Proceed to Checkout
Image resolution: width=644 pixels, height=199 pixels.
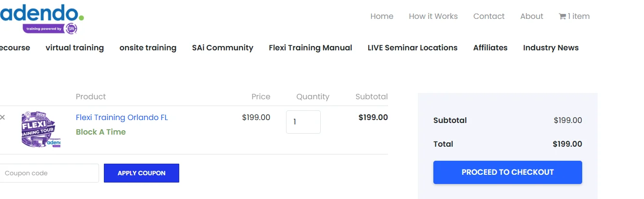507,172
